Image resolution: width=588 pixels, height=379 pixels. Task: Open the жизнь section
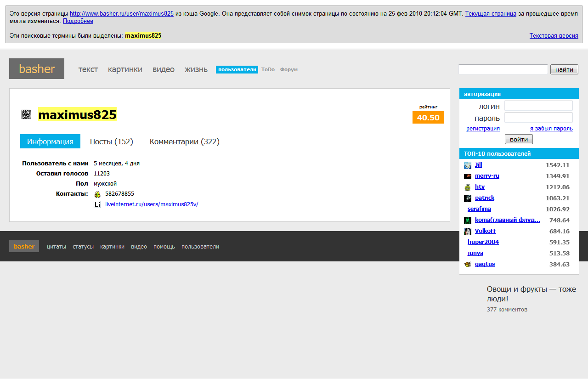pos(196,69)
